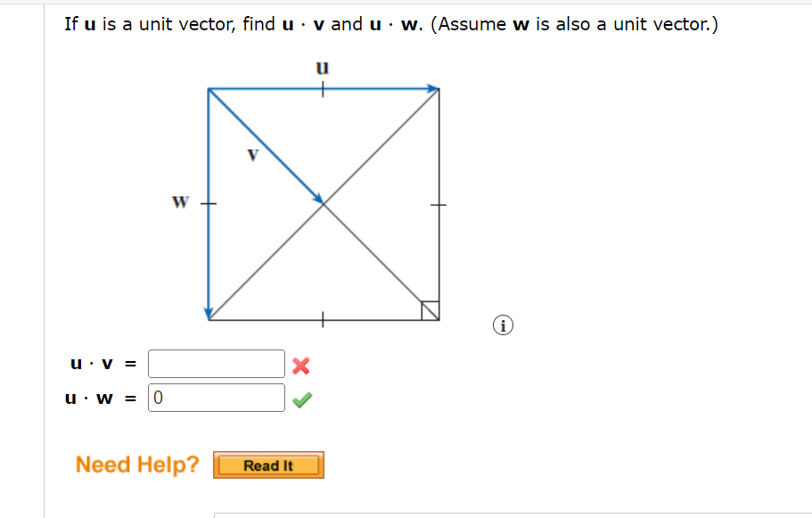This screenshot has width=812, height=518.
Task: Click the w label left of the square
Action: pyautogui.click(x=179, y=202)
